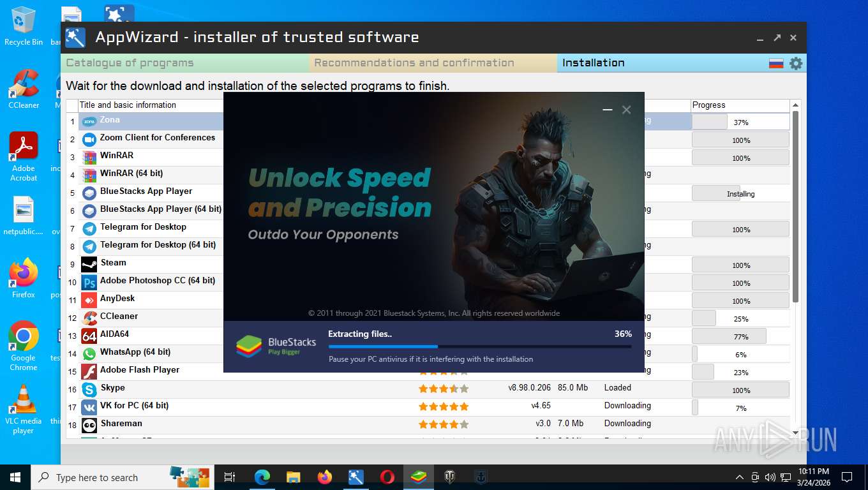868x490 pixels.
Task: Click the Adobe Photoshop CC icon
Action: [x=89, y=282]
